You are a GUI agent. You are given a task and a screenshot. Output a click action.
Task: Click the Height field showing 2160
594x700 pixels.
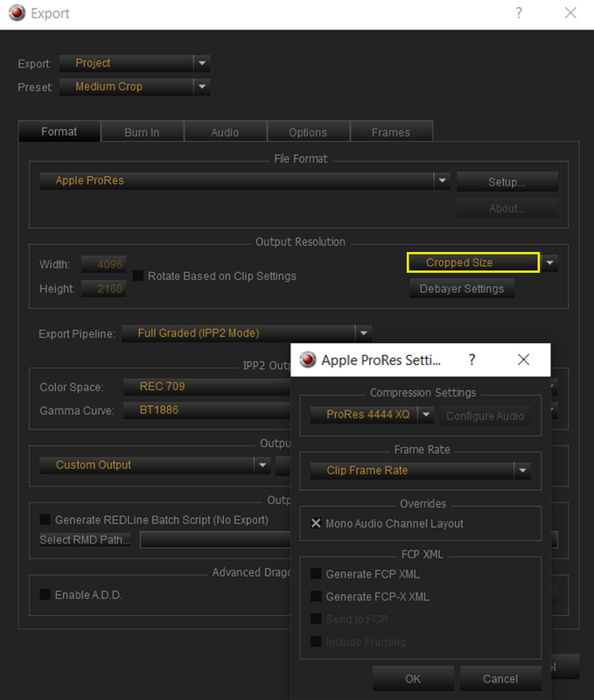(103, 289)
